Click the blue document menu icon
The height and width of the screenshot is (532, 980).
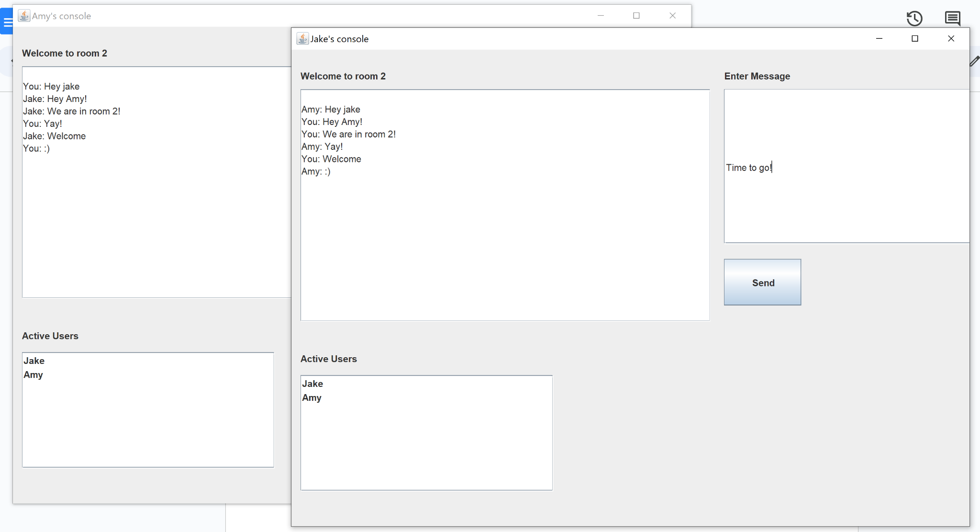point(7,22)
